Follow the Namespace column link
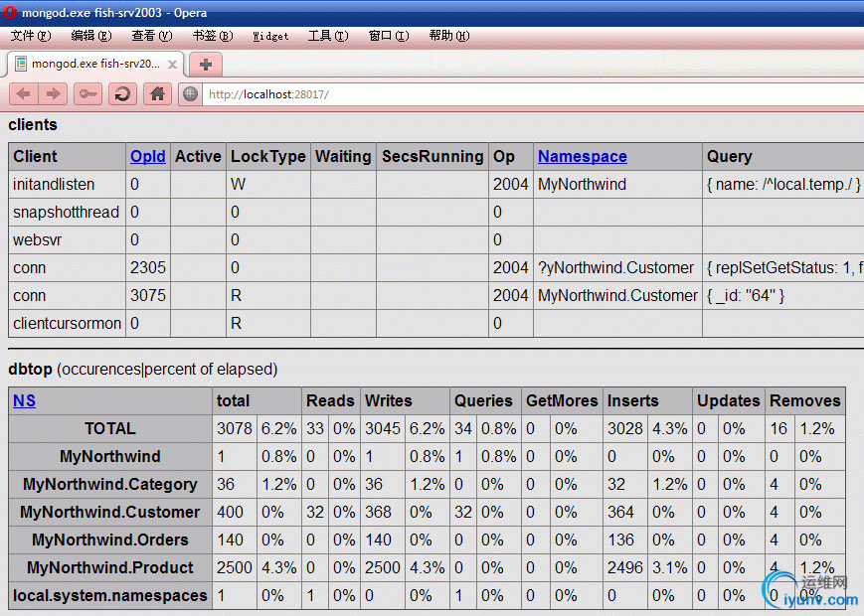Screen dimensions: 864x616 (x=583, y=156)
